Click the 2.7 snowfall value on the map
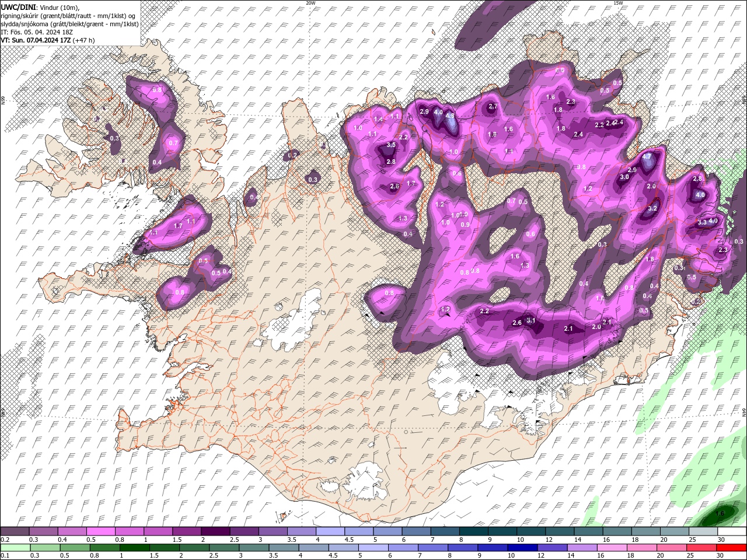This screenshot has height=560, width=747. 493,106
